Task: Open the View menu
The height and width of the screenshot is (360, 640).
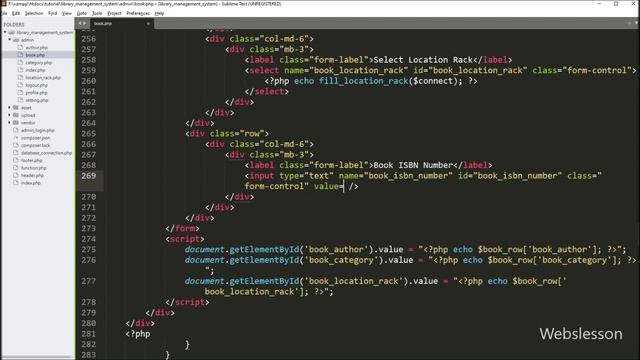Action: 67,13
